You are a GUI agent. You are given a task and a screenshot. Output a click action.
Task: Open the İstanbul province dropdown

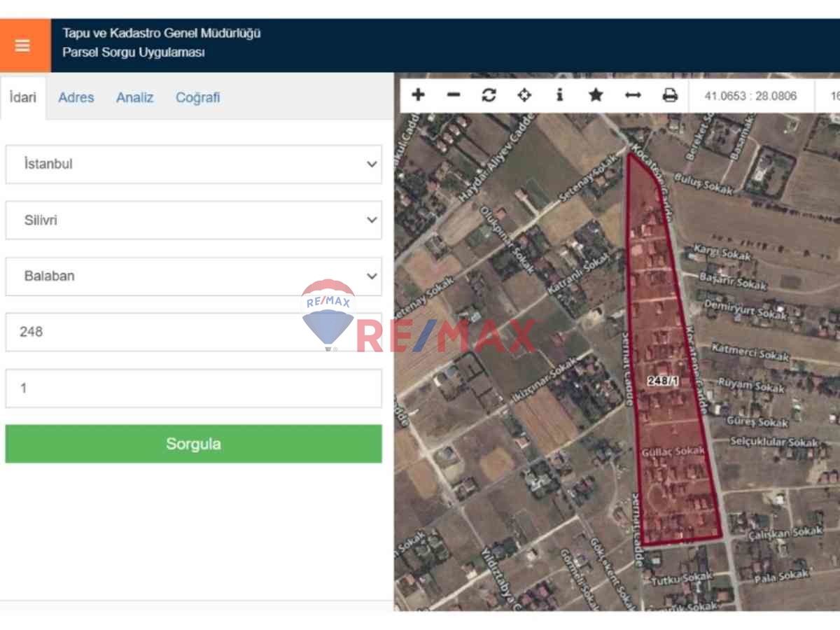point(193,164)
